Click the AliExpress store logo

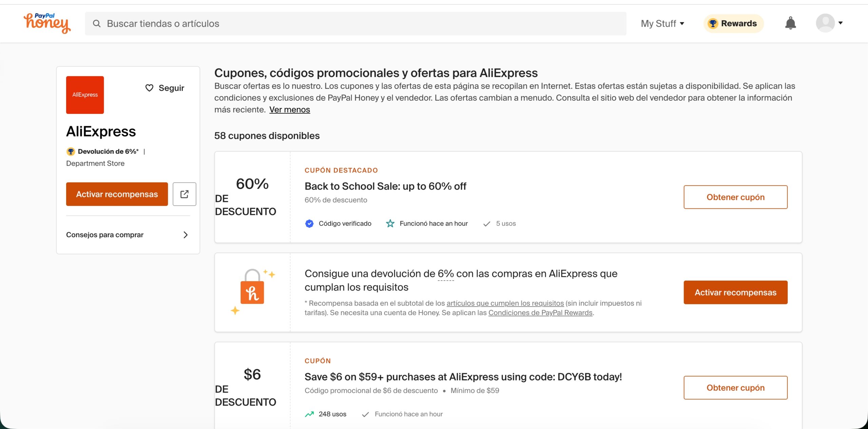(85, 95)
